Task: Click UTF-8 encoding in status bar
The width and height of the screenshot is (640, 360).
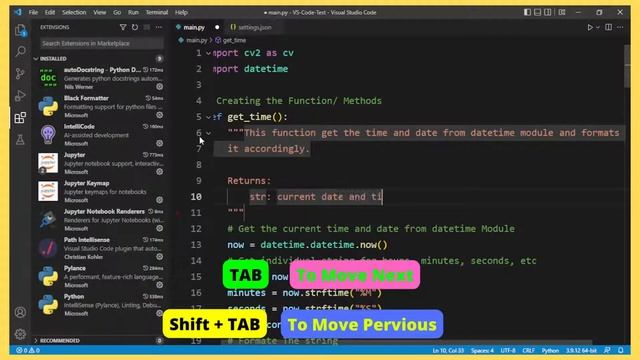Action: coord(508,350)
